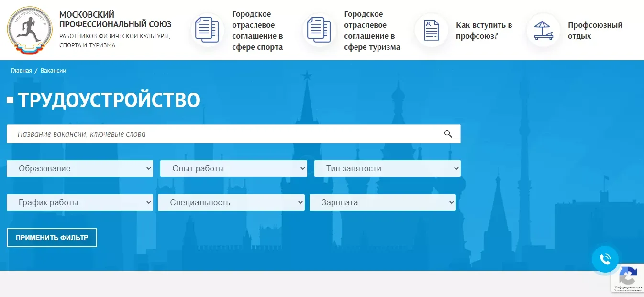This screenshot has width=644, height=297.
Task: Open Как вступить в профсоюз? link
Action: coord(484,31)
